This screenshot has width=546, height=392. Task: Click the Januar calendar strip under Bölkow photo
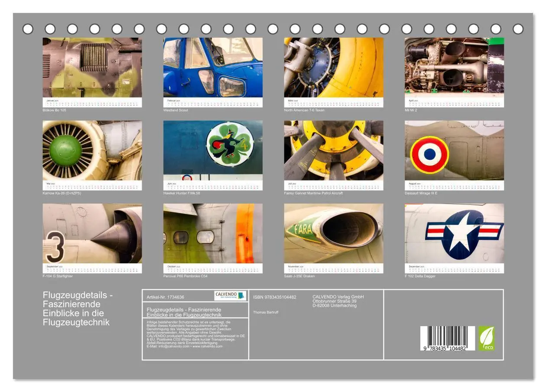92,102
